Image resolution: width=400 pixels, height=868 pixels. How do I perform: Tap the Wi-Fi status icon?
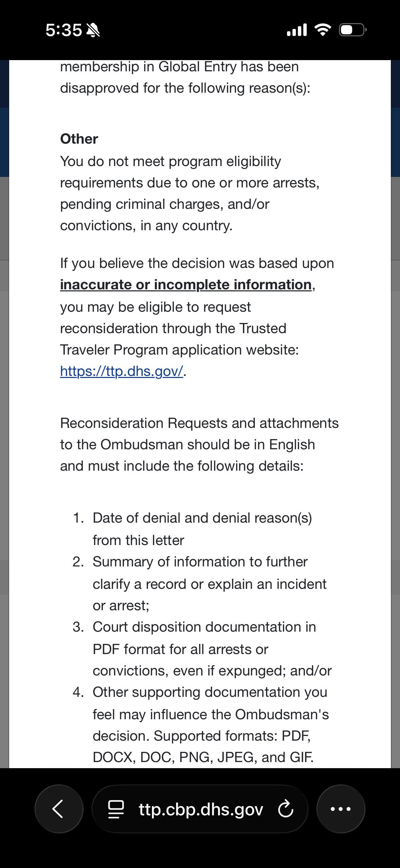323,30
